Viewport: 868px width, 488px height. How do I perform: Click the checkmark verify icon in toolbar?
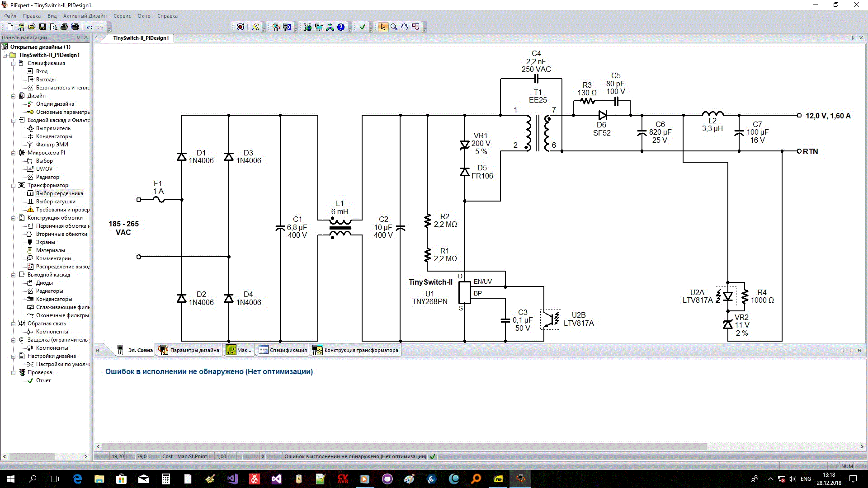coord(362,27)
